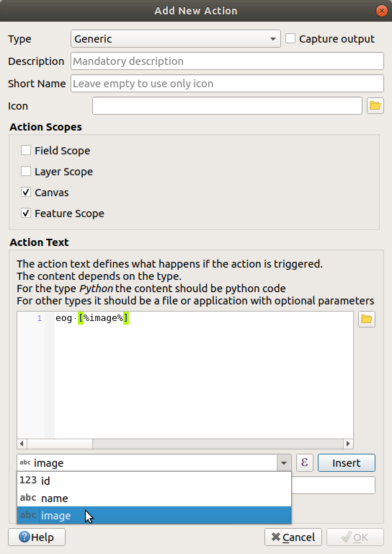
Task: Click the Help question mark icon
Action: [24, 537]
